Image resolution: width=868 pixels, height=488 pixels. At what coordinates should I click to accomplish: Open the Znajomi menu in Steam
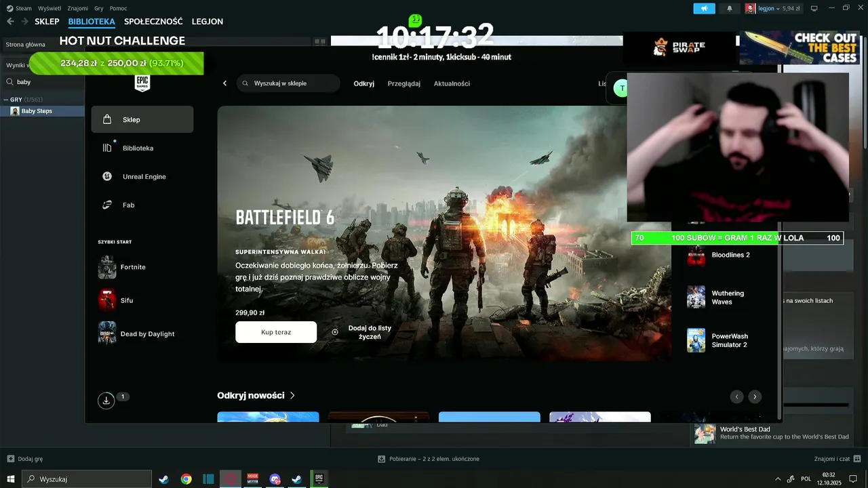pyautogui.click(x=78, y=8)
